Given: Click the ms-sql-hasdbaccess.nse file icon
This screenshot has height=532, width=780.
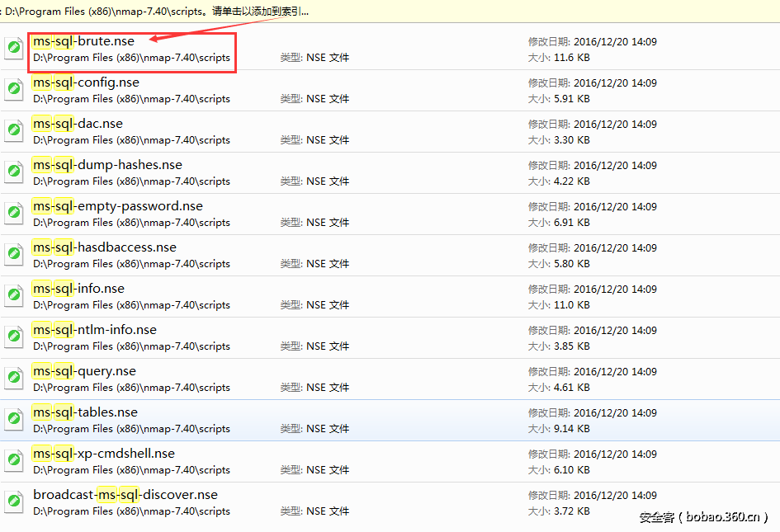Looking at the screenshot, I should click(14, 255).
